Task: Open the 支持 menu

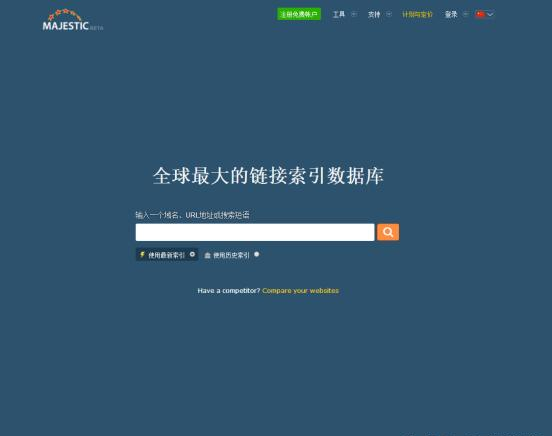Action: (374, 14)
